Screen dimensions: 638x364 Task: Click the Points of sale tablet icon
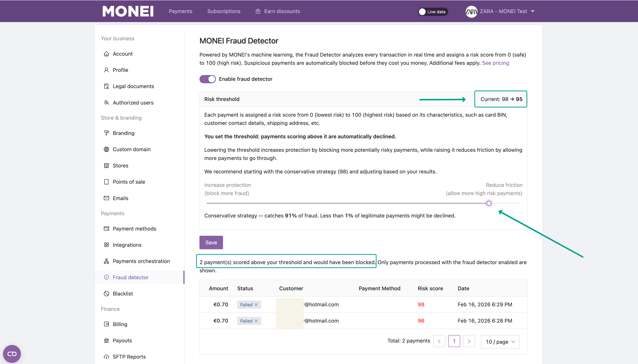[x=106, y=182]
